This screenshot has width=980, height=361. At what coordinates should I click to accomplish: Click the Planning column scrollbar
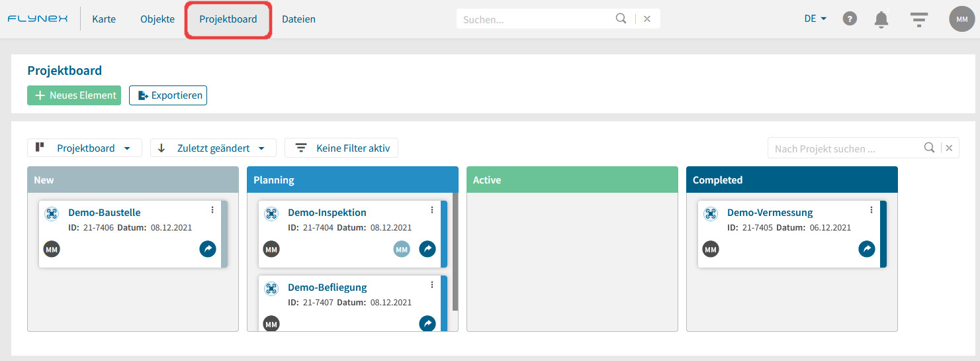pyautogui.click(x=455, y=252)
